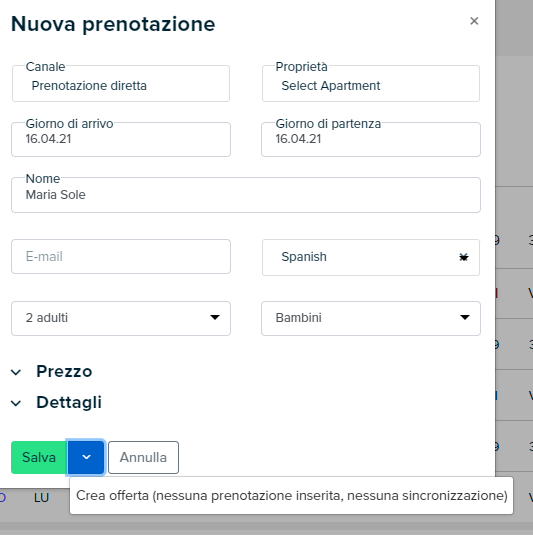Click the Giorno di partenza date field
The image size is (533, 535).
371,140
